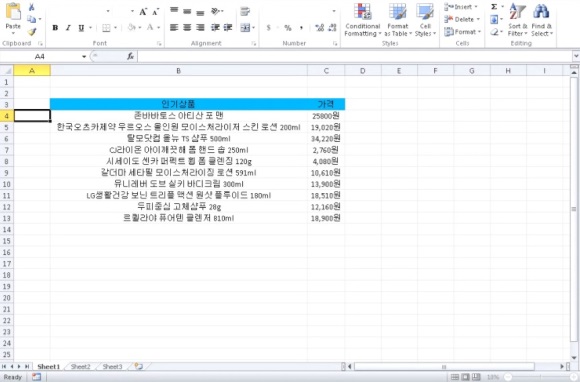
Task: Toggle Underline formatting
Action: pos(81,28)
